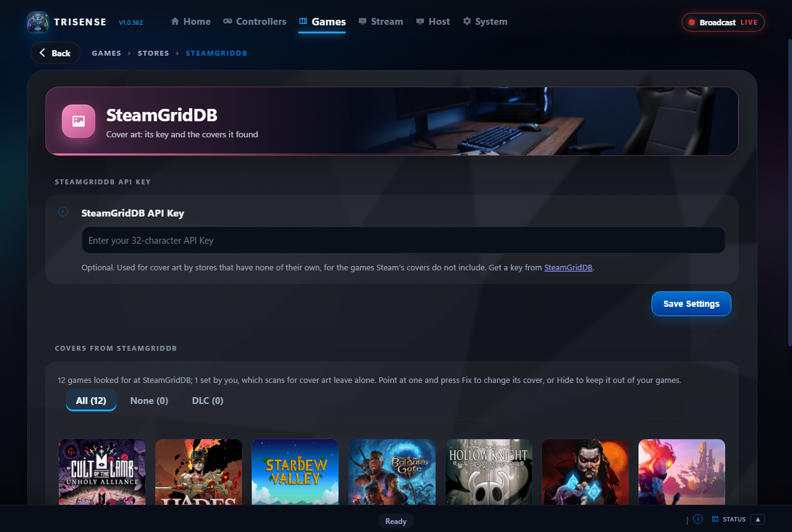Viewport: 792px width, 532px height.
Task: Focus the 32-character API Key input field
Action: [x=403, y=240]
